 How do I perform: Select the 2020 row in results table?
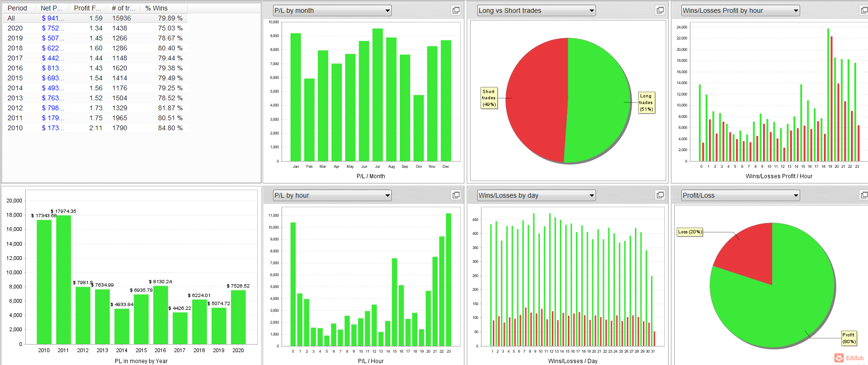click(x=95, y=28)
